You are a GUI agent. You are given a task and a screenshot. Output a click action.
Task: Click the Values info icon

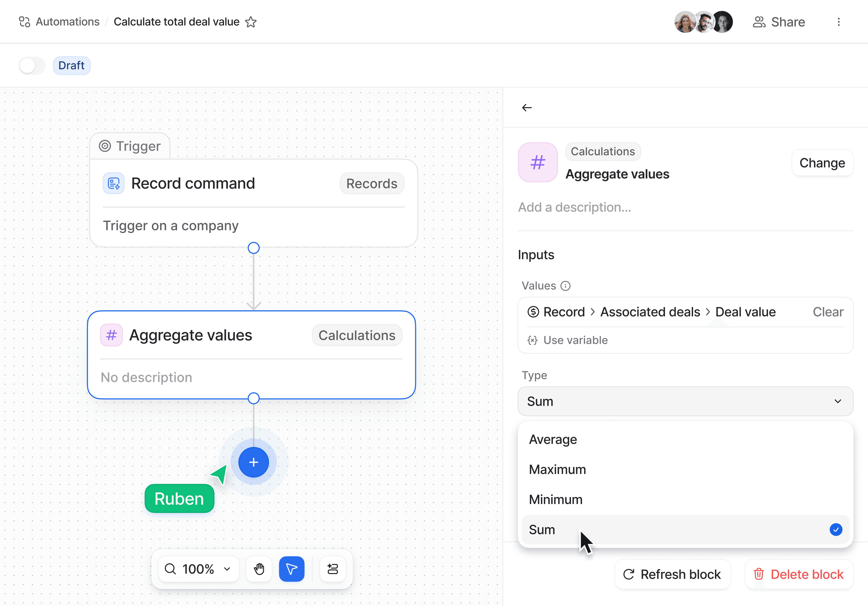coord(565,286)
